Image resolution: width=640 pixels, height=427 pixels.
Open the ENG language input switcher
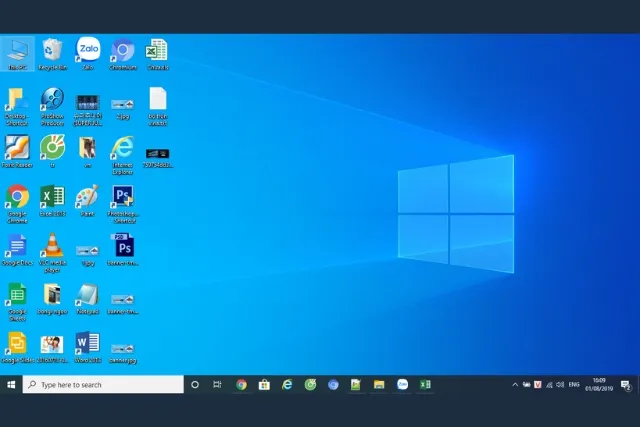pyautogui.click(x=574, y=384)
